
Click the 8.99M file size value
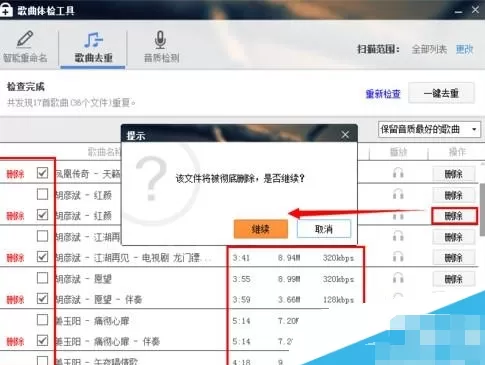289,279
